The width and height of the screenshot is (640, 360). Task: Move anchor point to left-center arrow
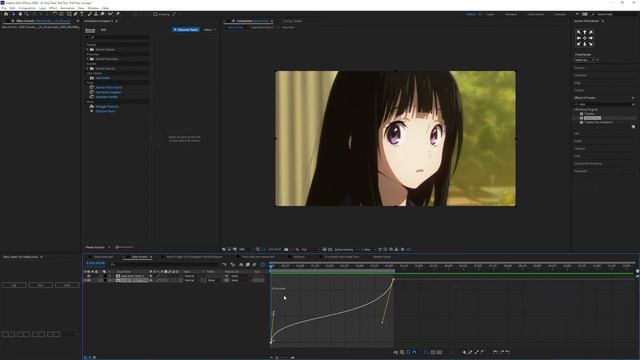pyautogui.click(x=578, y=38)
